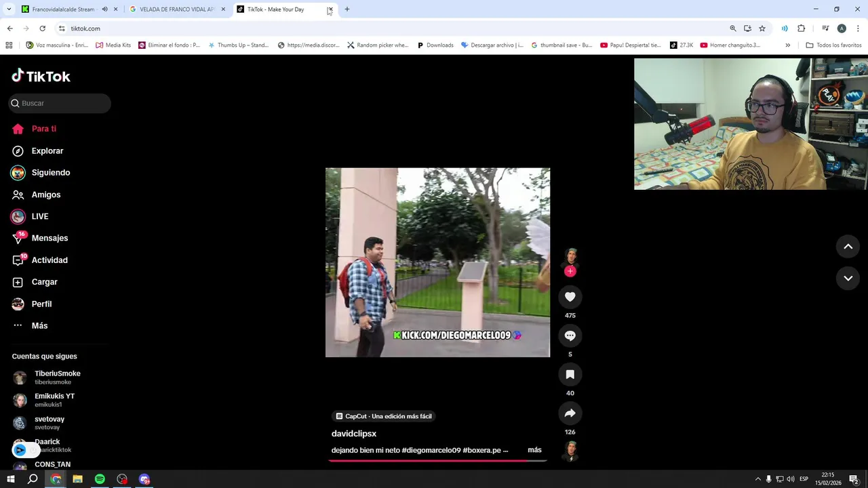Viewport: 868px width, 488px height.
Task: Click #diegomarcelo09 hashtag
Action: tap(431, 450)
